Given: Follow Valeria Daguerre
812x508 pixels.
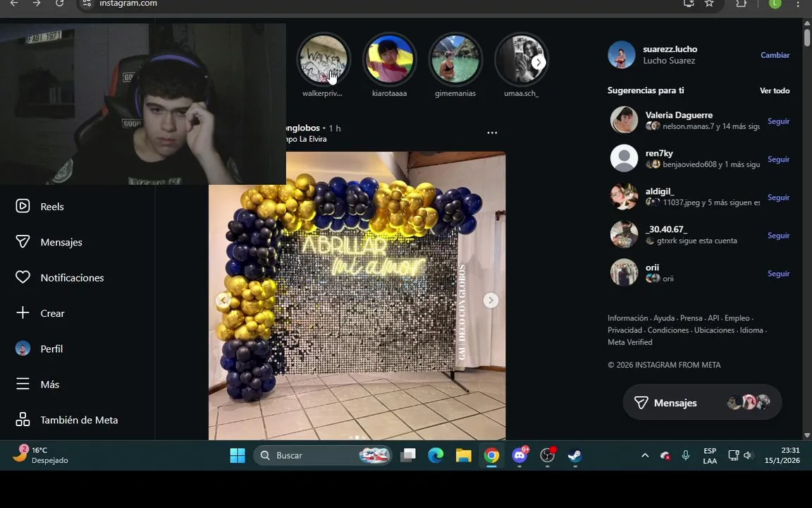Looking at the screenshot, I should 778,121.
